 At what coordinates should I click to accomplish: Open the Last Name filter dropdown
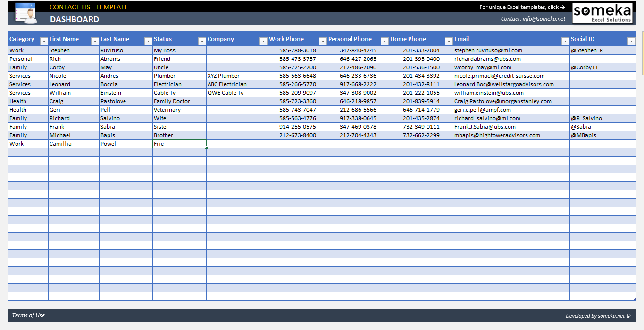click(147, 41)
